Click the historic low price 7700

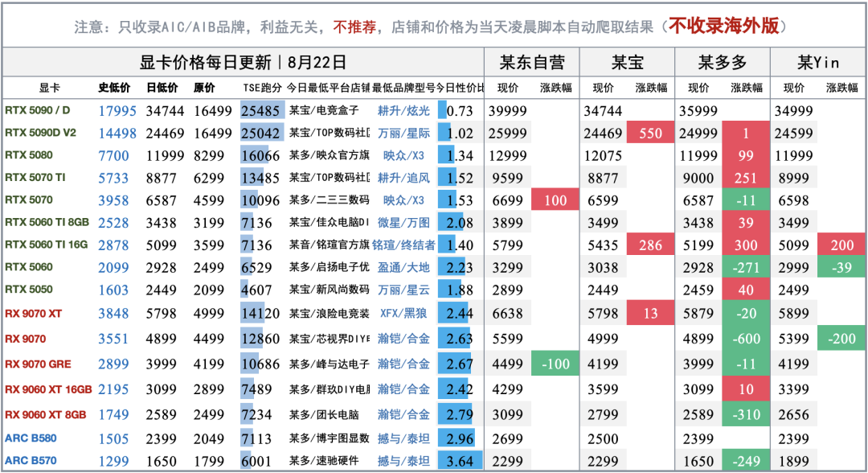[113, 155]
